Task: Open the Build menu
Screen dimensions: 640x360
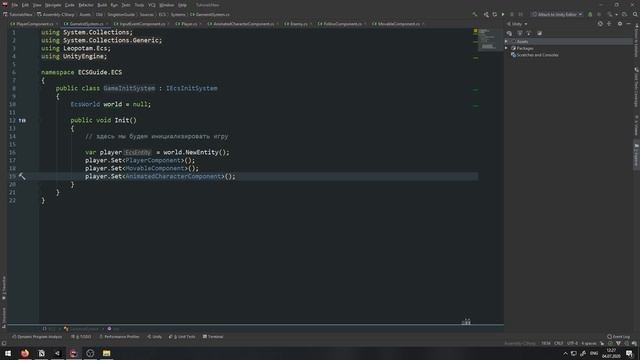Action: click(x=102, y=5)
